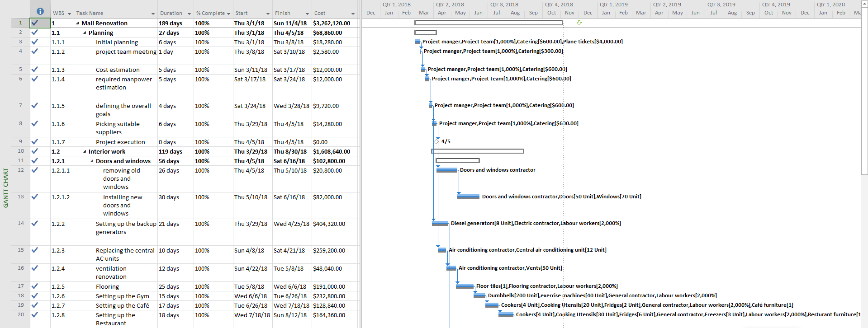
Task: Open the Task Name column filter dropdown
Action: point(153,14)
